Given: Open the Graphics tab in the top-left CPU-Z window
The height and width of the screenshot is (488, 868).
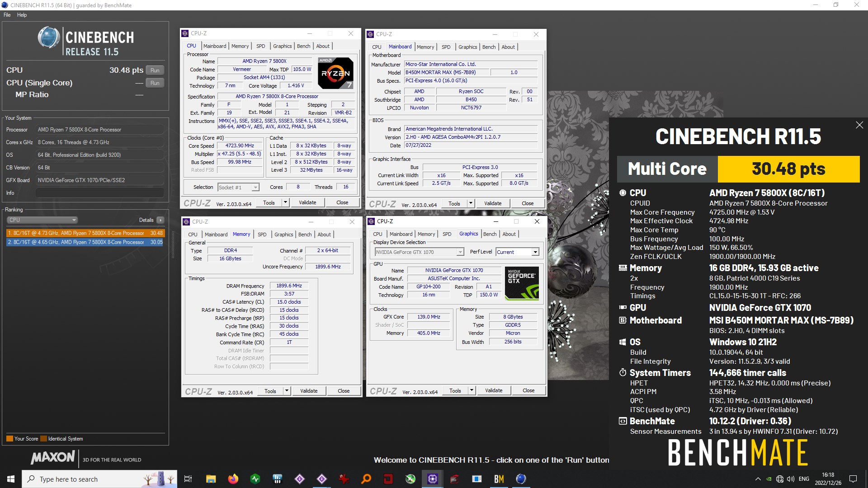Looking at the screenshot, I should (283, 46).
